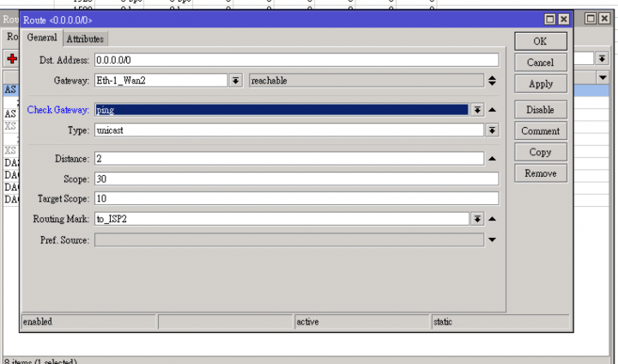618x364 pixels.
Task: Click the Routing Mark to_ISP2 field
Action: (x=282, y=219)
